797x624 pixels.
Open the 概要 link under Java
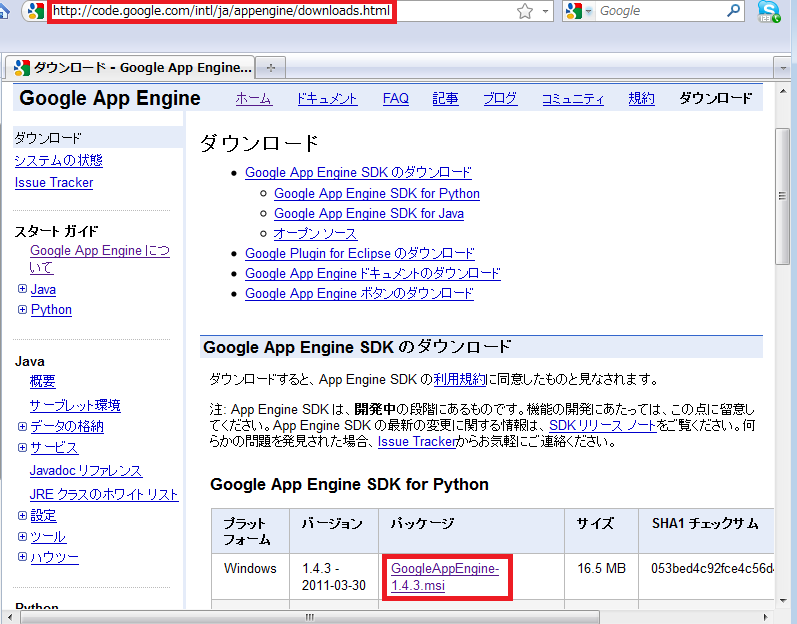pos(43,381)
